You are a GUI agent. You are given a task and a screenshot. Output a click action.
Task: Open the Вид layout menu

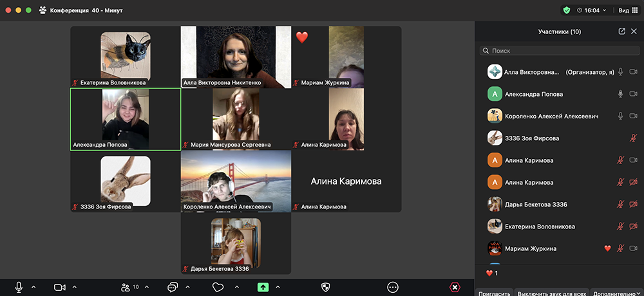coord(626,10)
